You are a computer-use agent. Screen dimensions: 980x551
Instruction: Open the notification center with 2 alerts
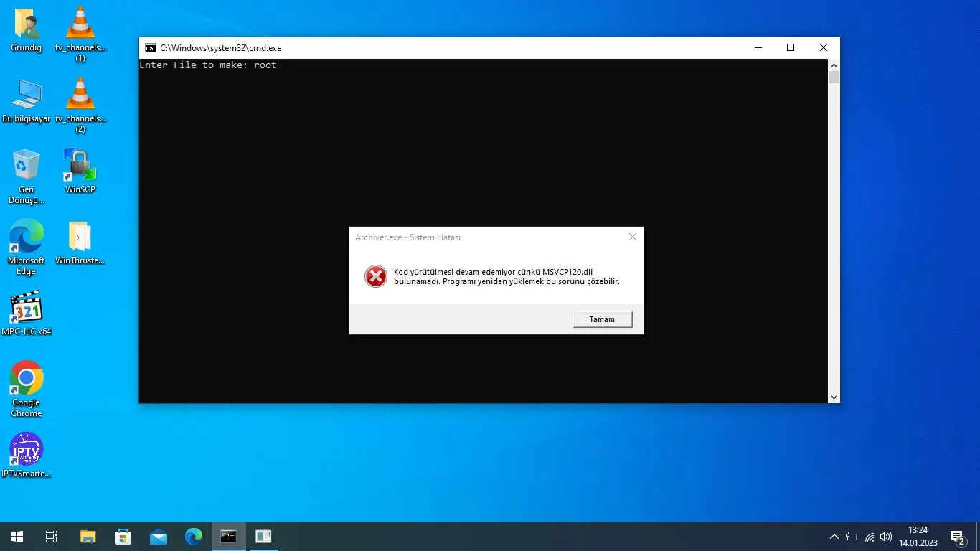pos(957,537)
